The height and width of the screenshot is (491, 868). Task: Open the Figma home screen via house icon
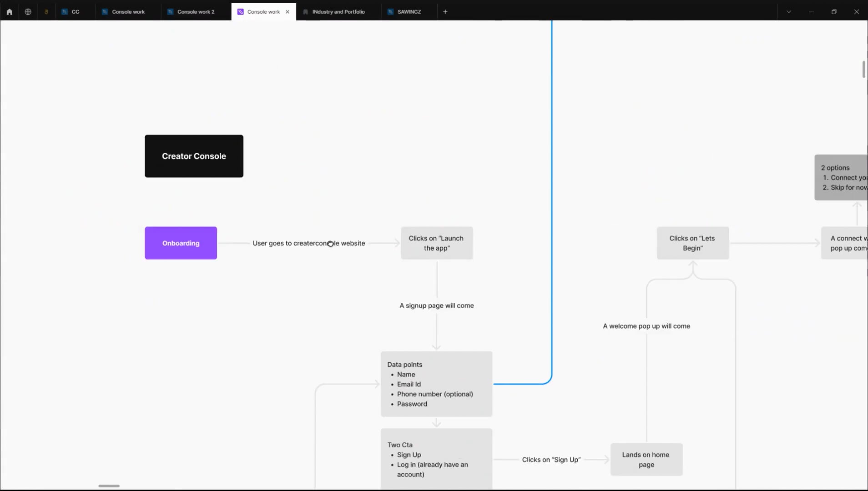9,11
